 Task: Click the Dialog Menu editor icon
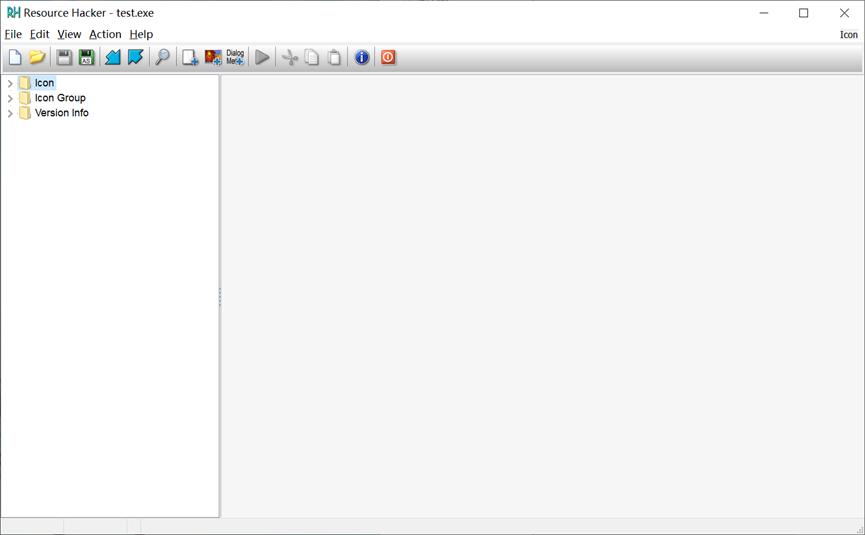tap(235, 57)
